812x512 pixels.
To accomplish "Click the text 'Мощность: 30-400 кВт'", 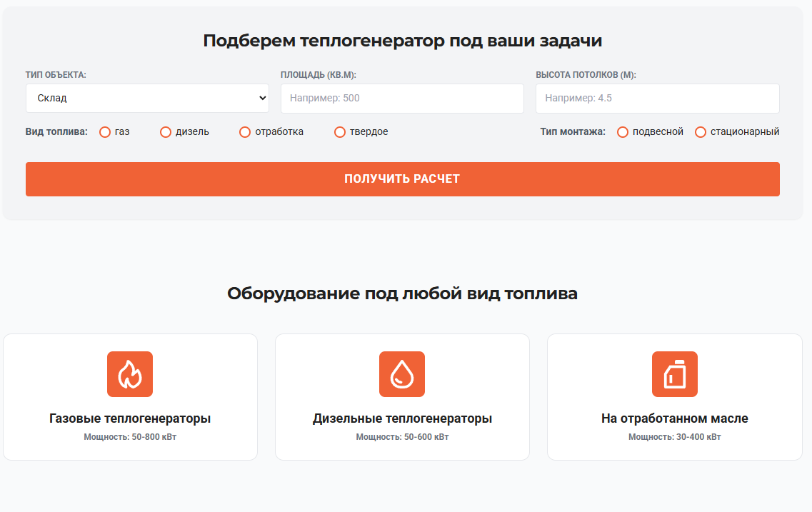I will tap(675, 437).
